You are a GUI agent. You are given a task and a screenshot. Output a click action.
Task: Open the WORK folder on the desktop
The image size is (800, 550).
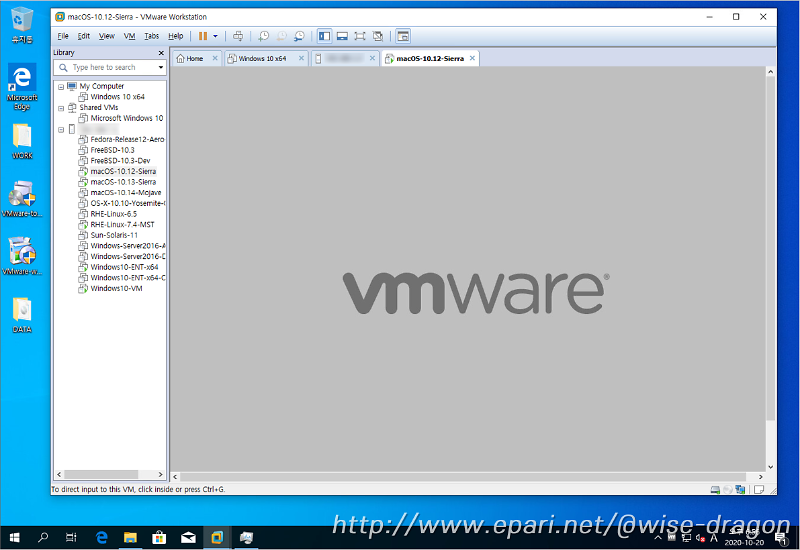pyautogui.click(x=22, y=142)
